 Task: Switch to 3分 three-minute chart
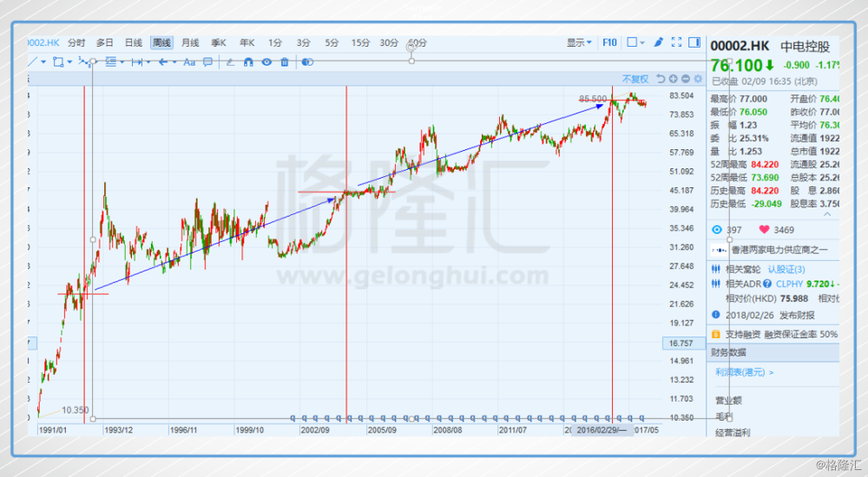[x=303, y=42]
